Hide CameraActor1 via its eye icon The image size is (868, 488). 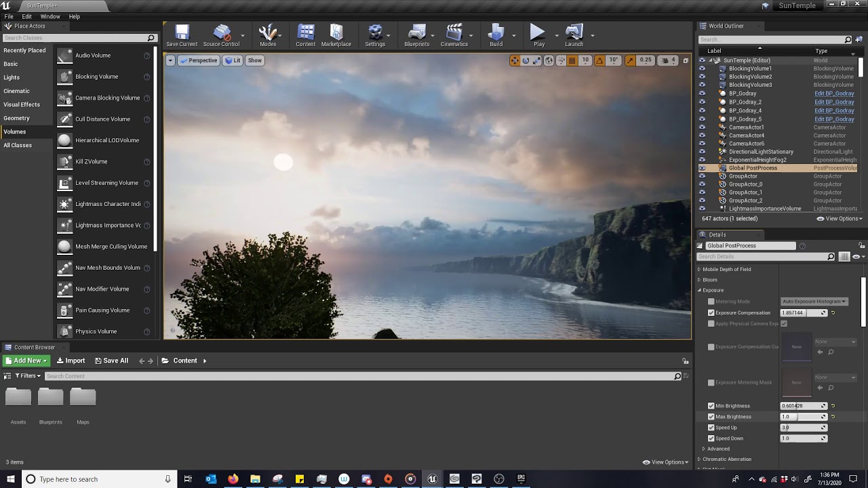(702, 127)
